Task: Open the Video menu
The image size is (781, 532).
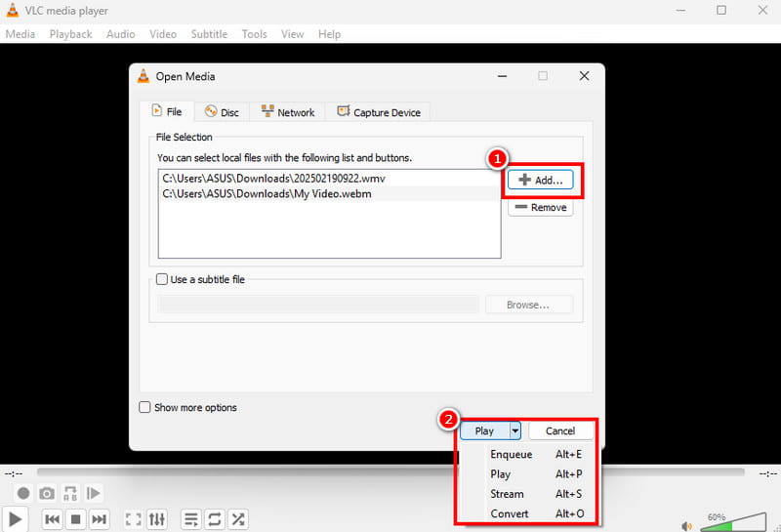Action: click(x=163, y=34)
